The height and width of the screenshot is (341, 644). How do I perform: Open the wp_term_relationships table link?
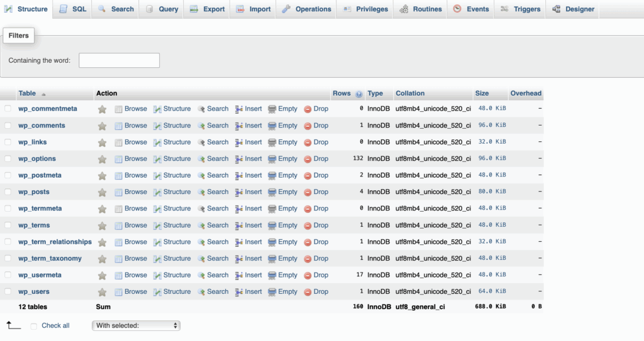[55, 242]
